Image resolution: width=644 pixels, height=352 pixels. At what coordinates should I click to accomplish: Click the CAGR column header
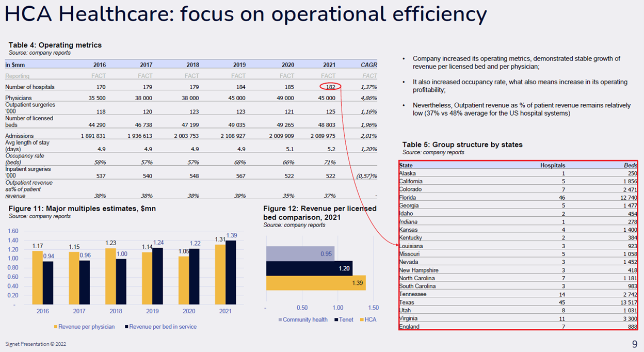[368, 65]
